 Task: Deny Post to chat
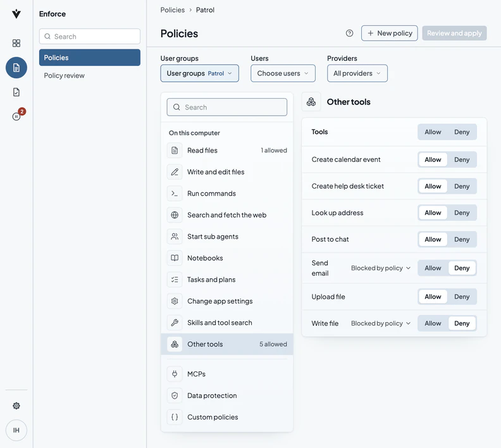point(462,239)
